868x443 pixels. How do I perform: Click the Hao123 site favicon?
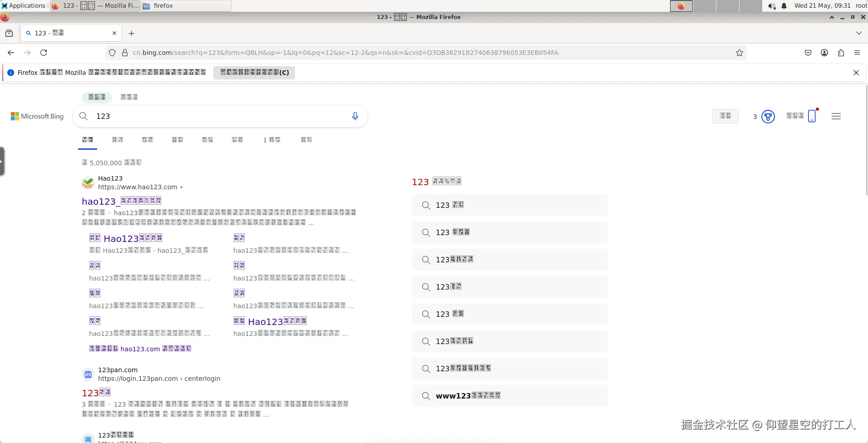click(x=88, y=183)
